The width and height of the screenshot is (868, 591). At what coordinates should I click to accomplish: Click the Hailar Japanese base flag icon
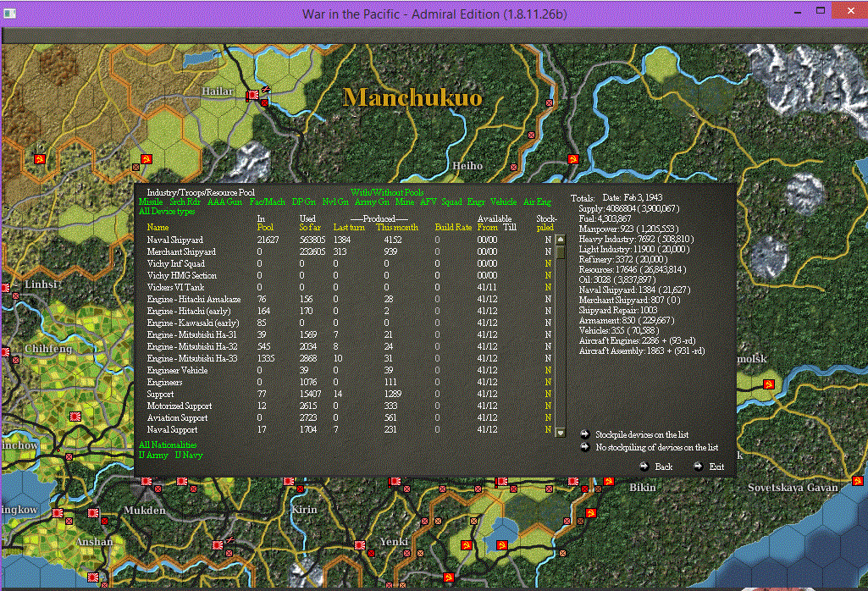pos(253,95)
